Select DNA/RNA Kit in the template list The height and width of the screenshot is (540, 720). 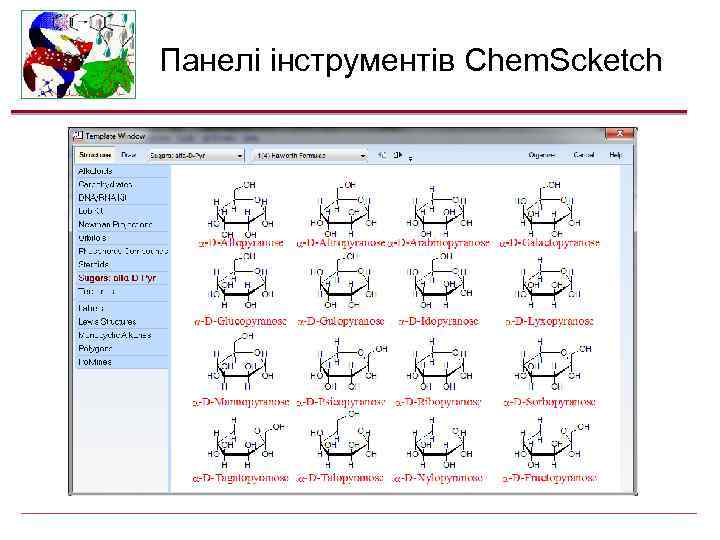click(122, 197)
